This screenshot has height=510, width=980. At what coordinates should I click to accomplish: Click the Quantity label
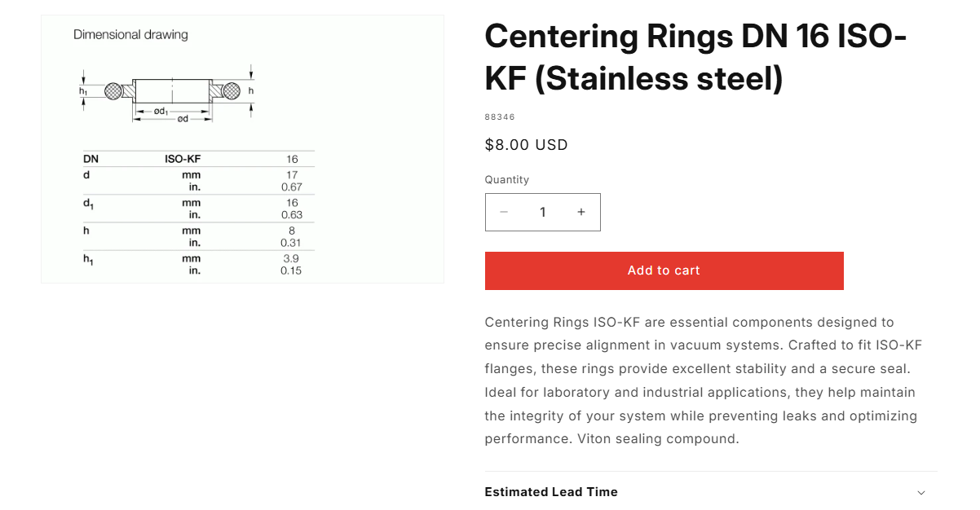[507, 179]
